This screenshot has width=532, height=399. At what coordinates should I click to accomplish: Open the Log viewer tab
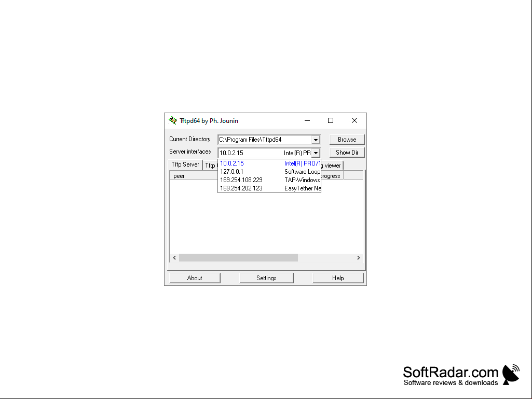(332, 166)
